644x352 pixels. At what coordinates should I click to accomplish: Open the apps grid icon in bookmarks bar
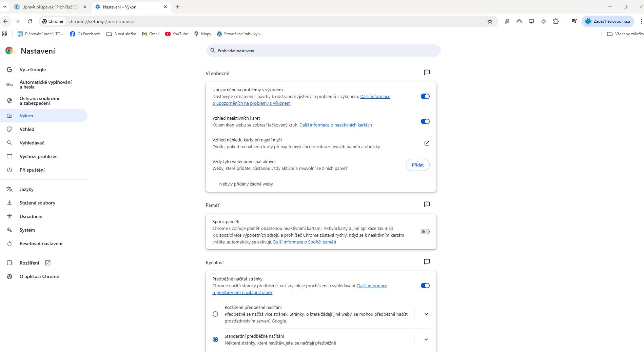click(5, 34)
